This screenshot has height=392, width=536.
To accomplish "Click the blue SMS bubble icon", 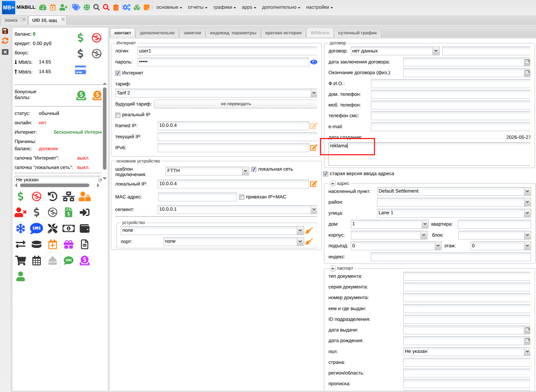I will (37, 229).
